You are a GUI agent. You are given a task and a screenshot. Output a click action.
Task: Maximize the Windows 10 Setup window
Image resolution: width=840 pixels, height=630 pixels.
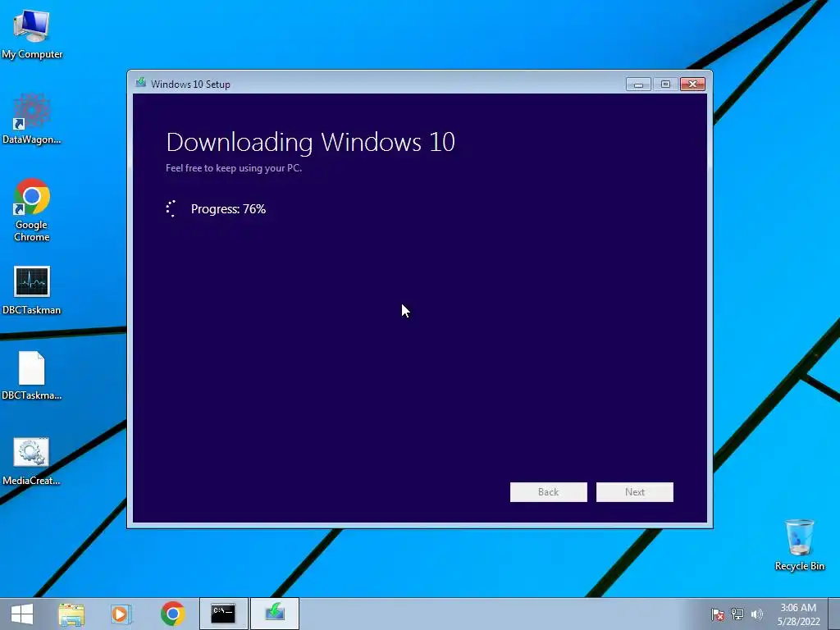click(x=665, y=84)
